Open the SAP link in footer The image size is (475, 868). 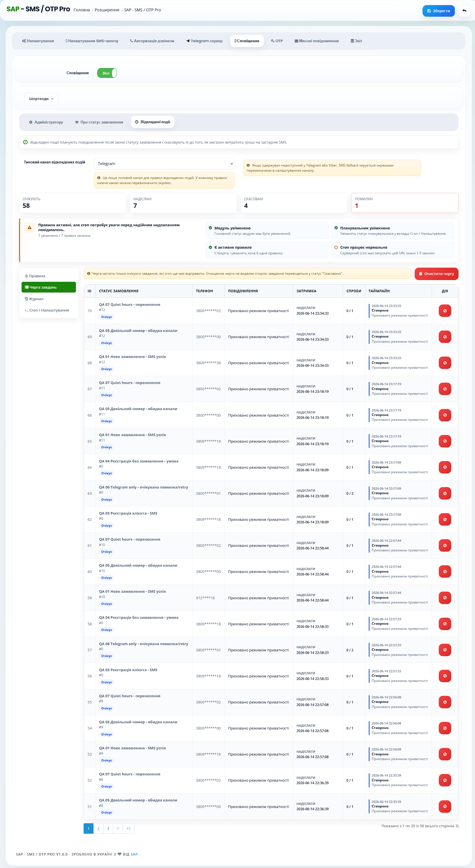pyautogui.click(x=134, y=854)
